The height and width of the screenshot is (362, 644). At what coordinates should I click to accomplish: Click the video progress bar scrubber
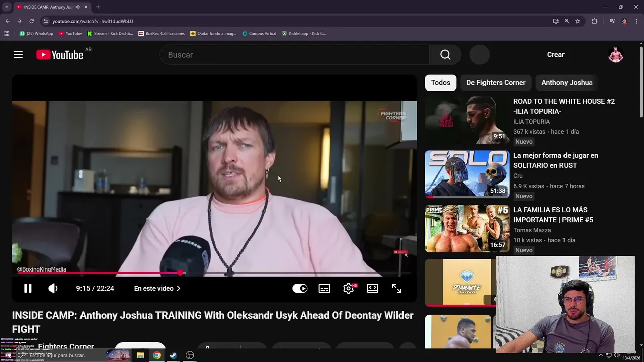180,273
